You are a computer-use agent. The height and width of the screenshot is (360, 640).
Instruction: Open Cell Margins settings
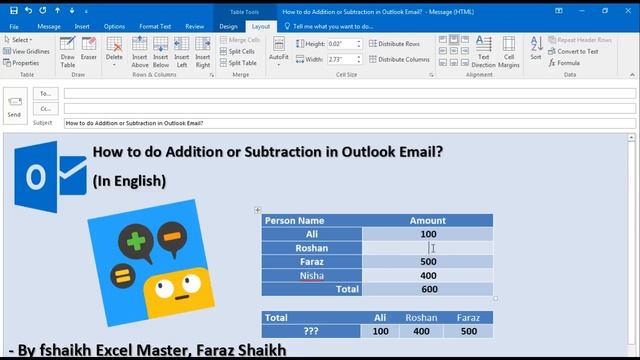pyautogui.click(x=509, y=52)
